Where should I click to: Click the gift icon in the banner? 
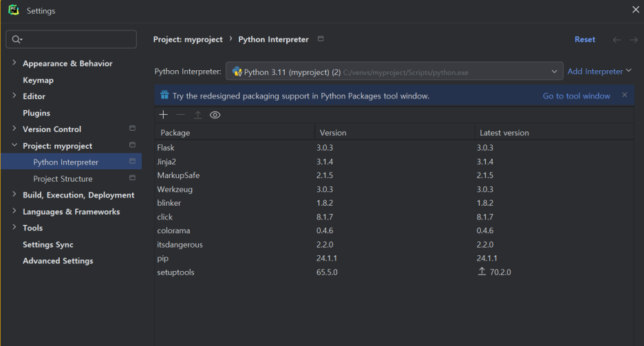(164, 95)
